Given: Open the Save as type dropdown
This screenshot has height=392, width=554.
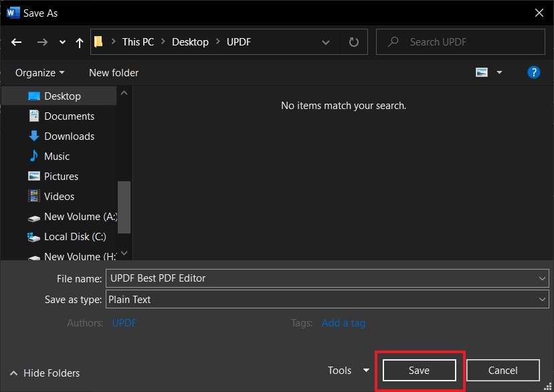Looking at the screenshot, I should point(542,299).
